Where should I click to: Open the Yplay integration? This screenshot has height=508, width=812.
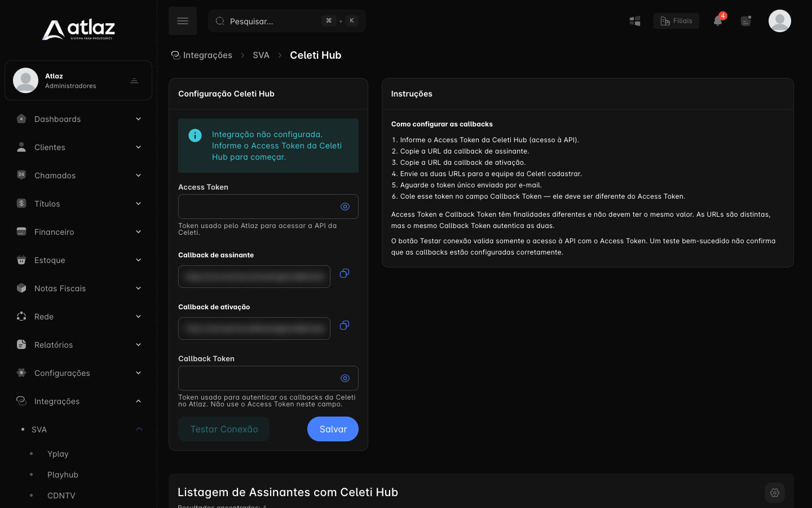tap(58, 454)
